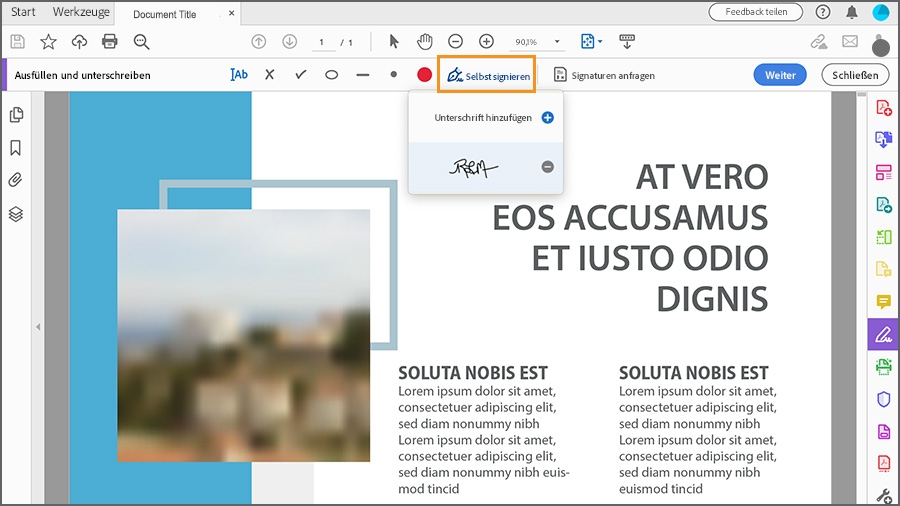900x506 pixels.
Task: Click the send by email icon
Action: pos(850,41)
